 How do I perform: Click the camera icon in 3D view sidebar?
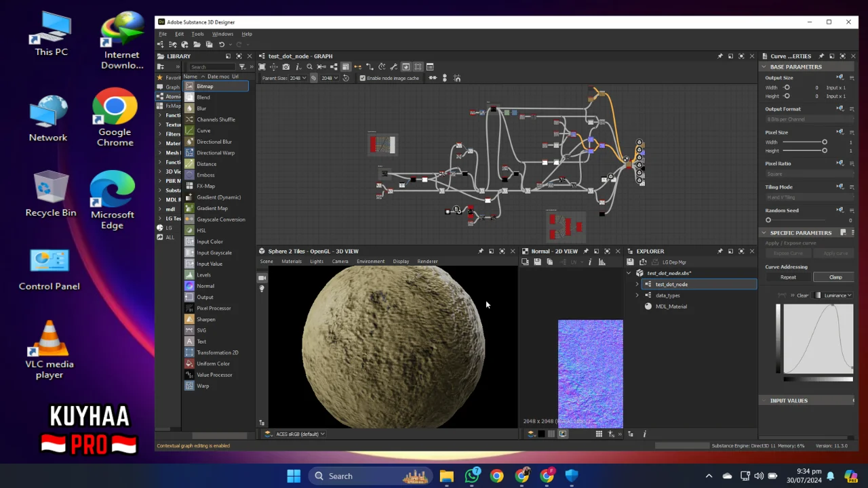(262, 278)
